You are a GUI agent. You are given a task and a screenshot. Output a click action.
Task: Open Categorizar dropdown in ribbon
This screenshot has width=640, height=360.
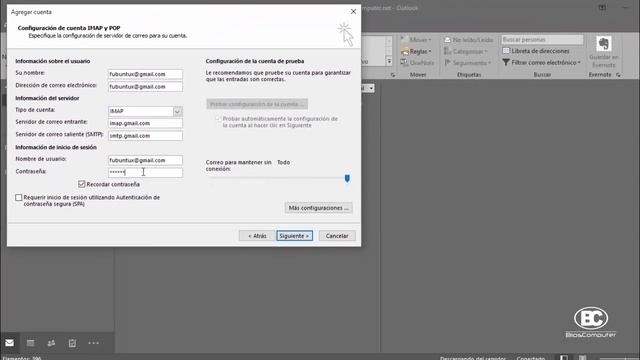point(466,51)
